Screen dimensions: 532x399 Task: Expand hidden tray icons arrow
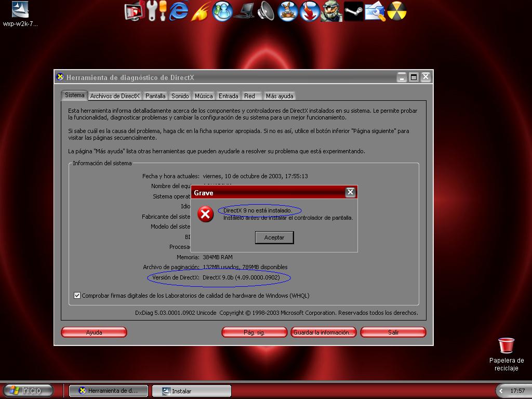[501, 391]
